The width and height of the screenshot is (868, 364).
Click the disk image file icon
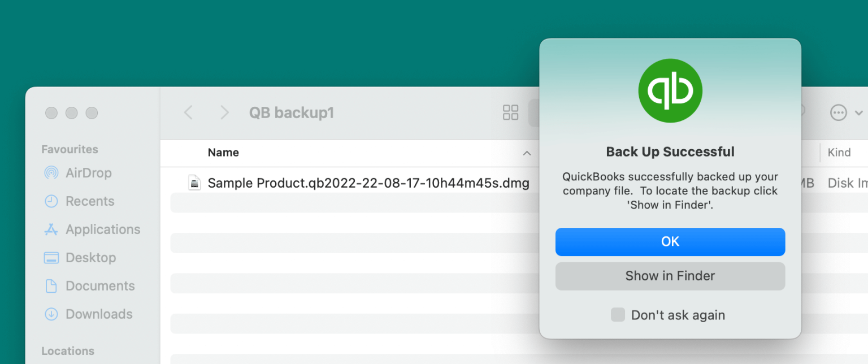click(x=194, y=183)
